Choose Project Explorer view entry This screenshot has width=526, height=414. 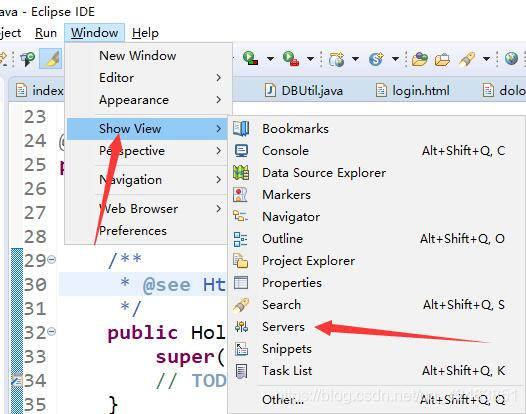click(x=376, y=261)
